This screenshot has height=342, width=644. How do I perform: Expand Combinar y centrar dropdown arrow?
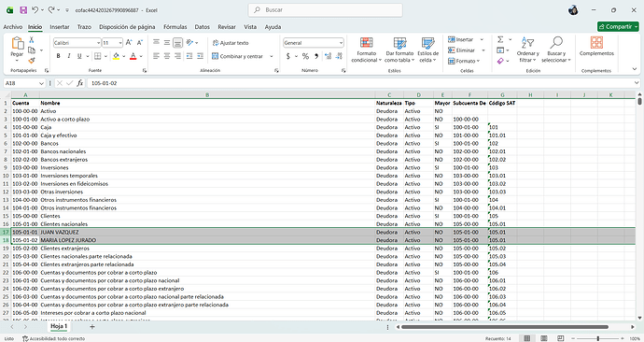[x=271, y=56]
